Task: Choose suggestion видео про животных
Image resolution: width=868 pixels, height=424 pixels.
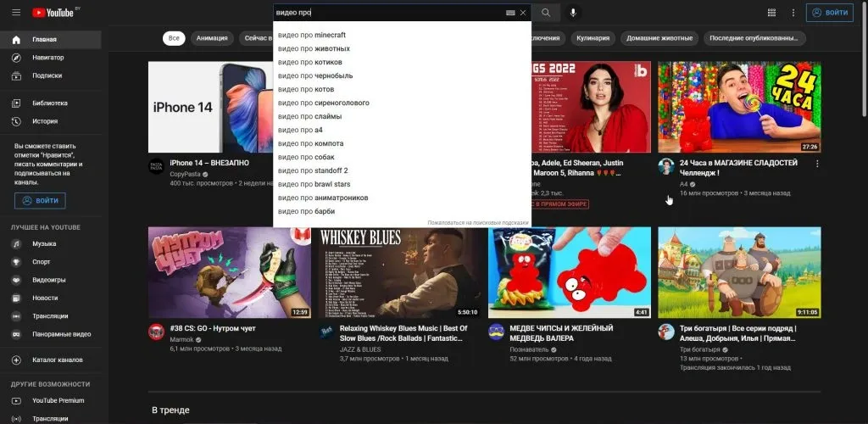Action: [402, 48]
